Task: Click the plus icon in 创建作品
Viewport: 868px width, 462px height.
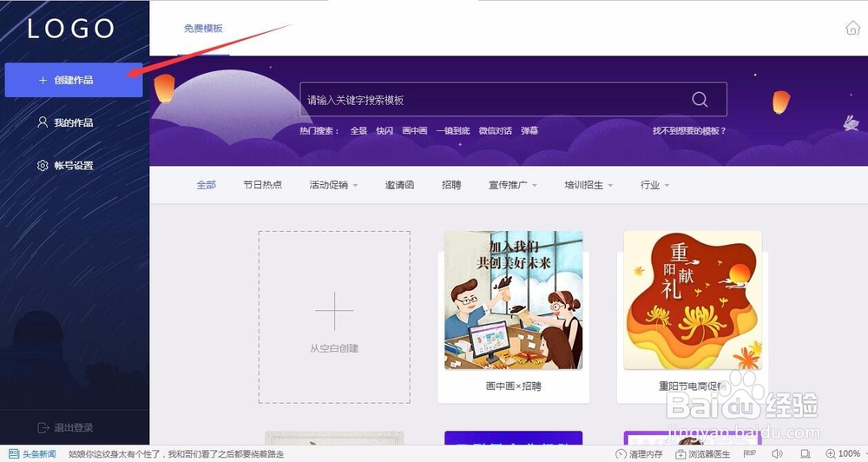Action: click(x=43, y=80)
